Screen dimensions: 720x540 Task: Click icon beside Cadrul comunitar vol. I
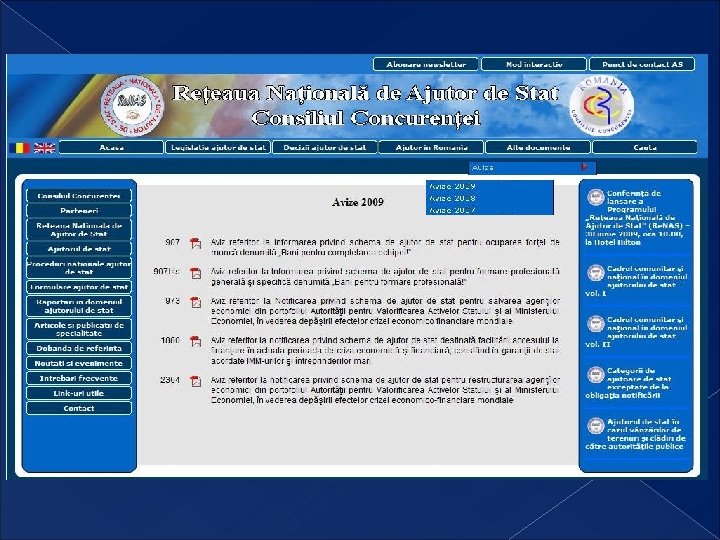pos(596,273)
